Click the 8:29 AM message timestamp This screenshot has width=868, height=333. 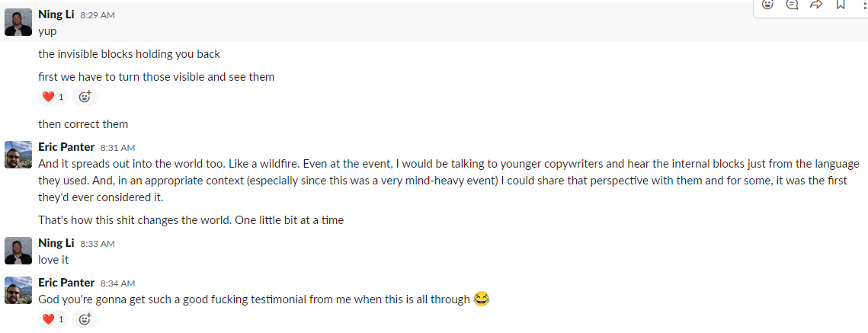click(97, 15)
